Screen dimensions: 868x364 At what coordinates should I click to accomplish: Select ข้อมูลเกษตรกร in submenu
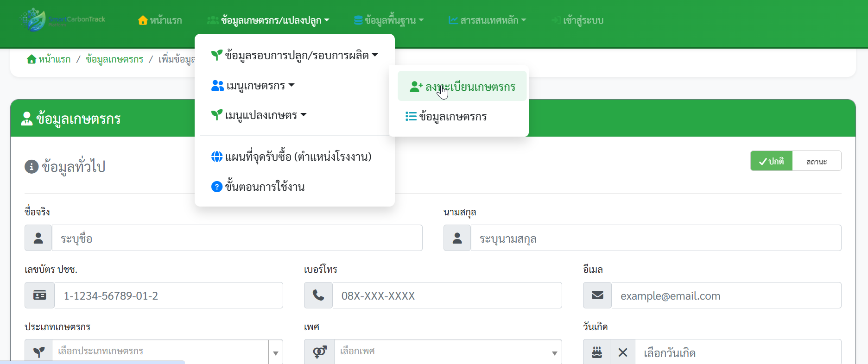pyautogui.click(x=446, y=116)
